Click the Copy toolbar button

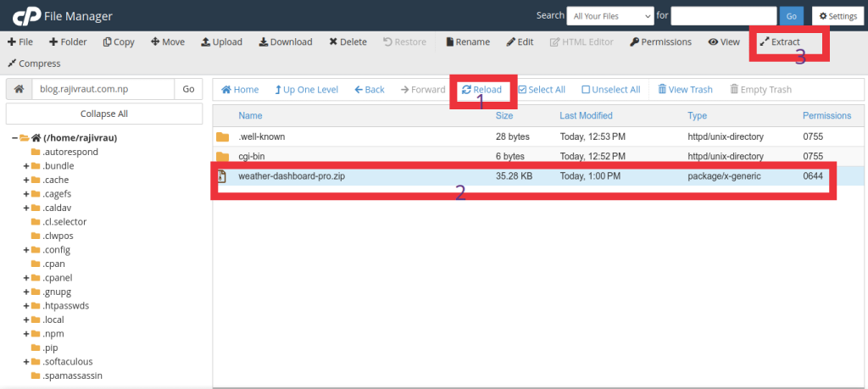click(x=119, y=42)
